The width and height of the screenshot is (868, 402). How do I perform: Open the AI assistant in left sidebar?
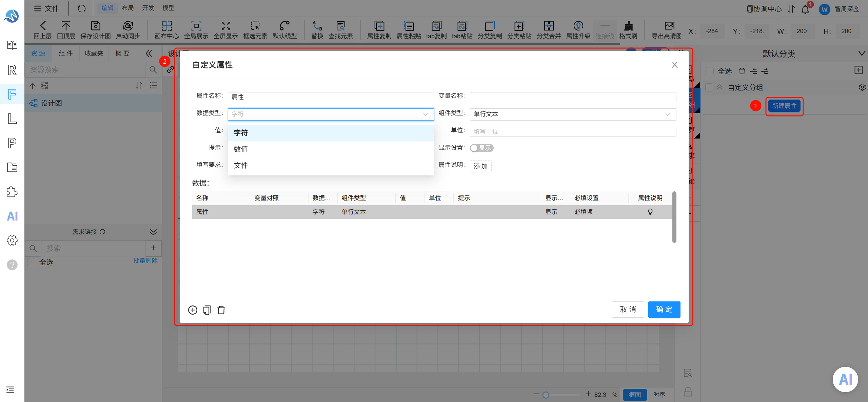pyautogui.click(x=12, y=216)
